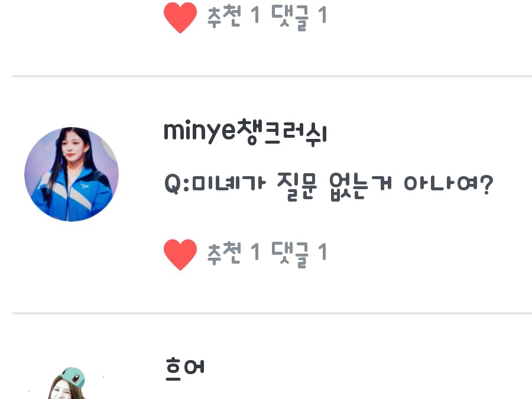Click the question mark ending the comment

point(486,185)
